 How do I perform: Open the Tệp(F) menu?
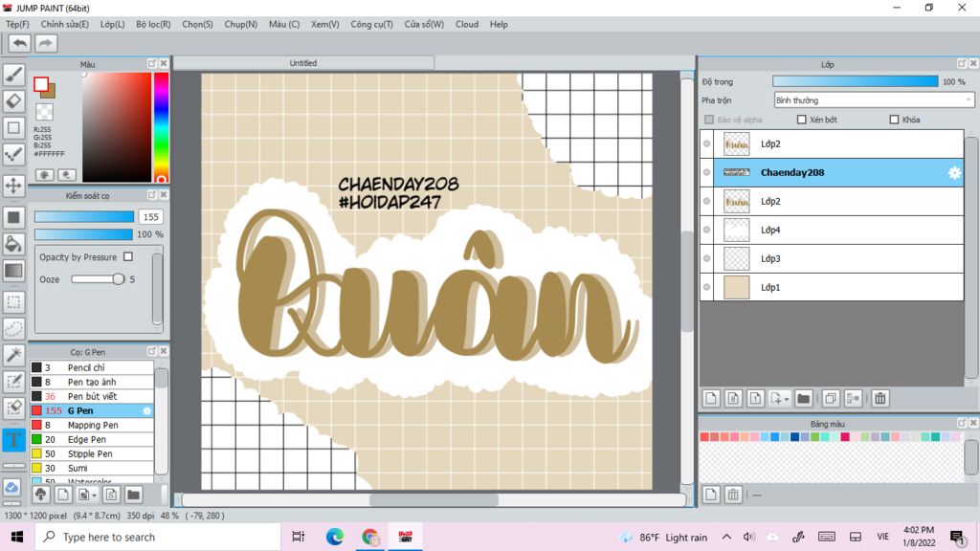17,24
